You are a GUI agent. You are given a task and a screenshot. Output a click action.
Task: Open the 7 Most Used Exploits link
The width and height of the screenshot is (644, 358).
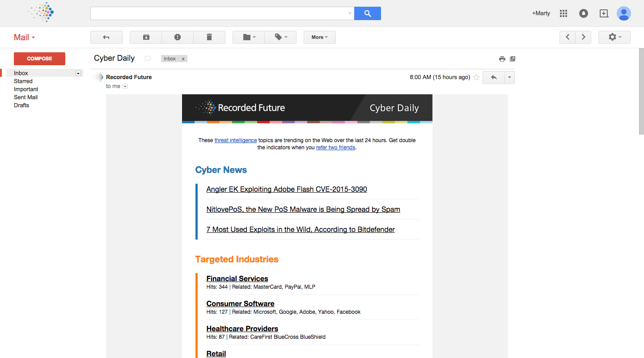[x=301, y=229]
